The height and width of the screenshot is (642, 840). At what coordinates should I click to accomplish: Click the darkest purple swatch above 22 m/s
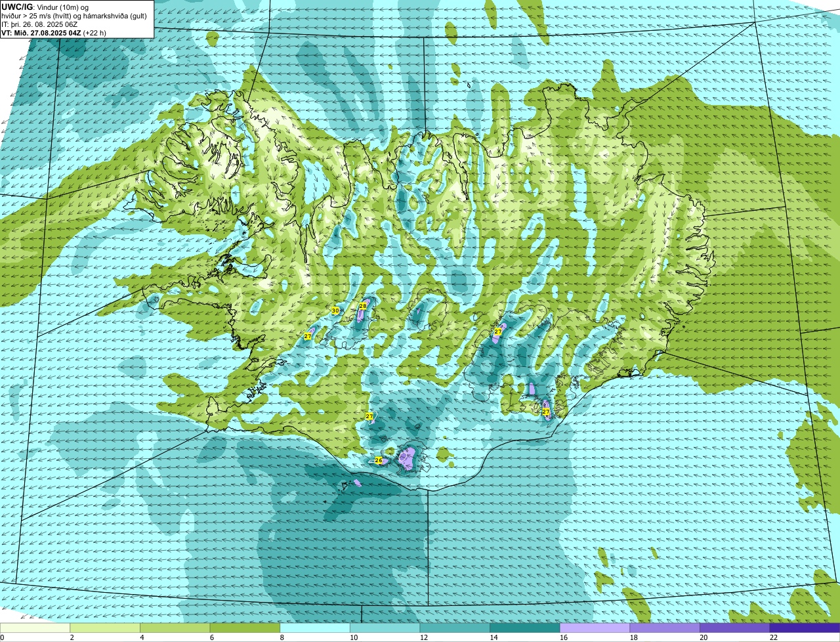pyautogui.click(x=805, y=628)
